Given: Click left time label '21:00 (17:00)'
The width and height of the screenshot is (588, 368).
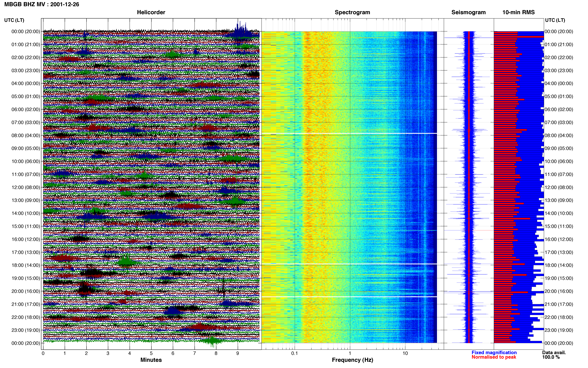Looking at the screenshot, I should pyautogui.click(x=26, y=304).
